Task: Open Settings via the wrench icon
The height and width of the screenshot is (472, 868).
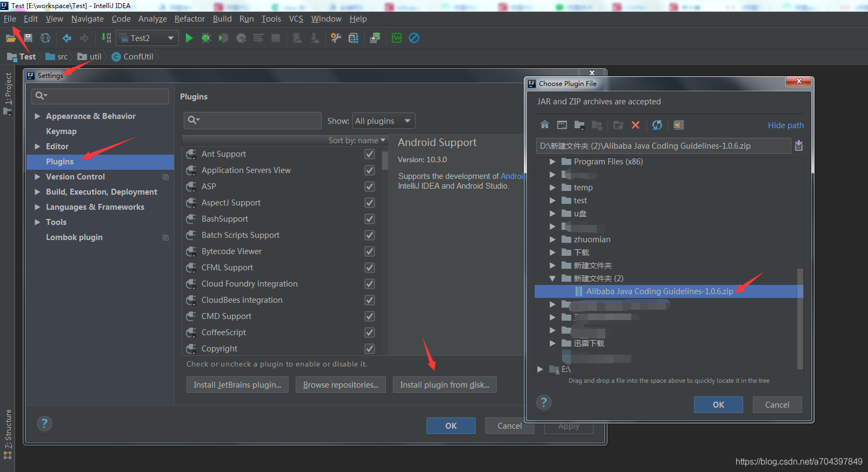Action: click(336, 38)
